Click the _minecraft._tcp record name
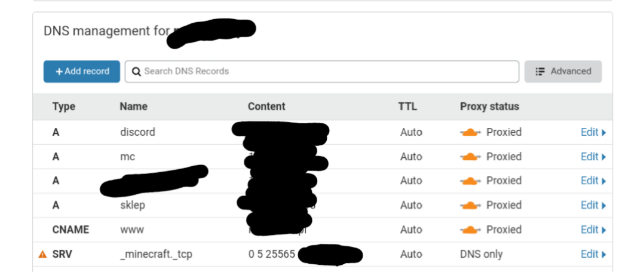The width and height of the screenshot is (644, 272). [156, 254]
